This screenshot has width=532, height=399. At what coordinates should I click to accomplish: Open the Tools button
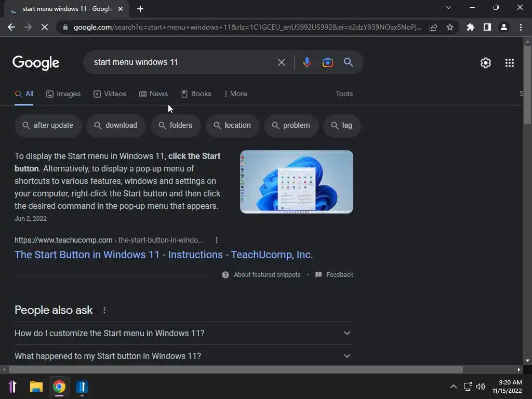point(344,94)
